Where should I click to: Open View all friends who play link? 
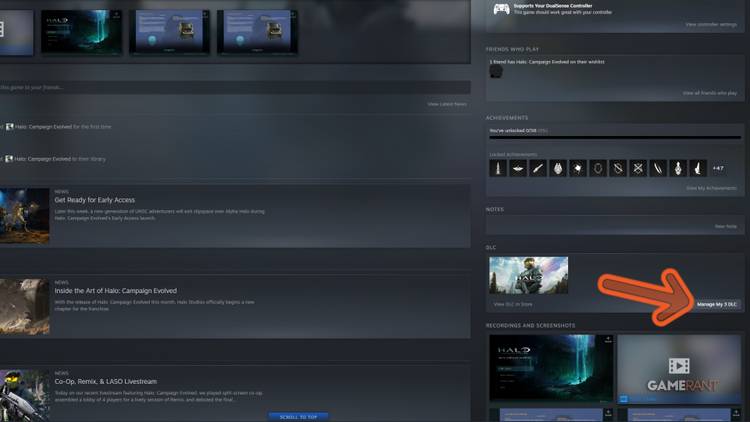(710, 93)
